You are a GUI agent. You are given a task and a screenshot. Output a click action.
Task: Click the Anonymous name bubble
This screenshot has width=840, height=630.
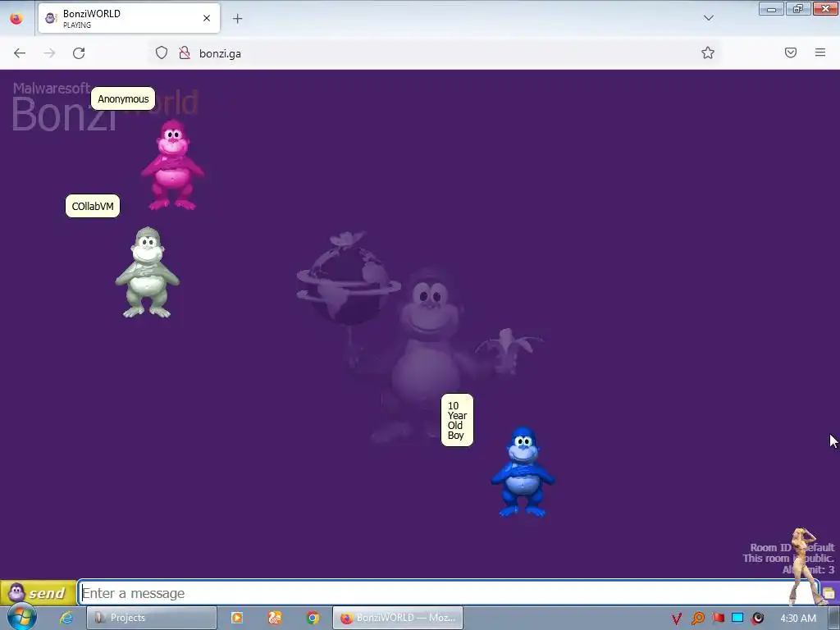tap(123, 98)
